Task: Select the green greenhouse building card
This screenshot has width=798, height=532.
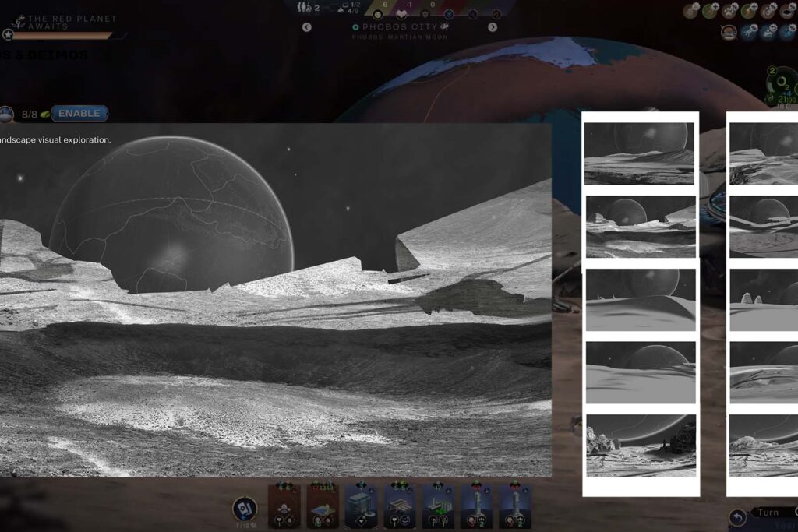Action: coord(438,506)
